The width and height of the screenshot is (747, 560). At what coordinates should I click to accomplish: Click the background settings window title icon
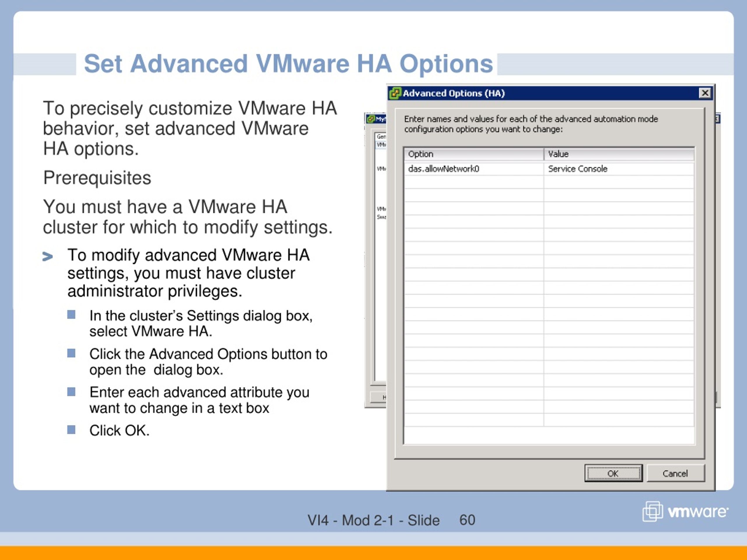pos(371,119)
